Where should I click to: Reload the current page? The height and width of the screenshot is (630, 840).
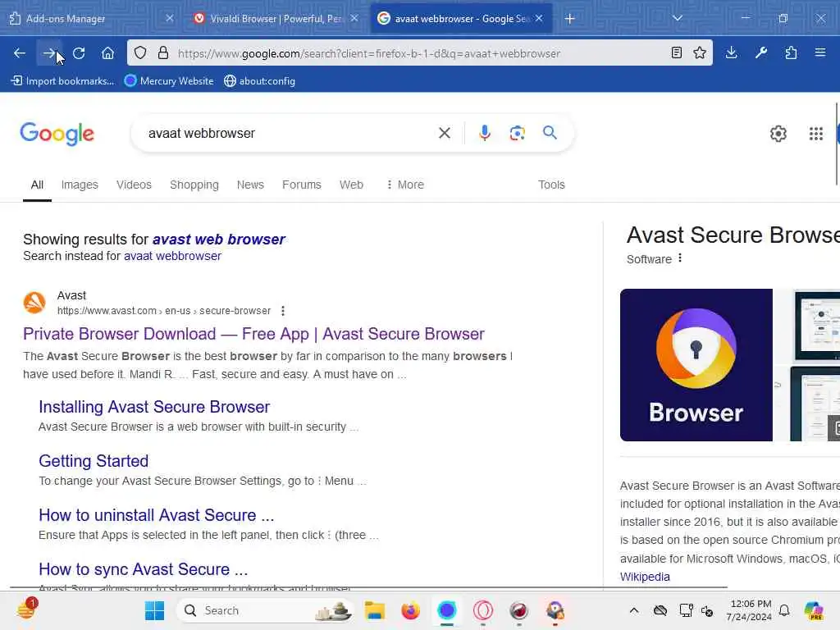(79, 53)
